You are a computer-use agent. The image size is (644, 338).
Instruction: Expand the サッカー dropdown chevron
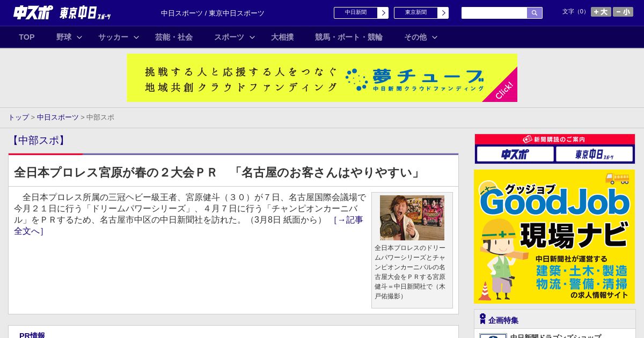[x=136, y=37]
